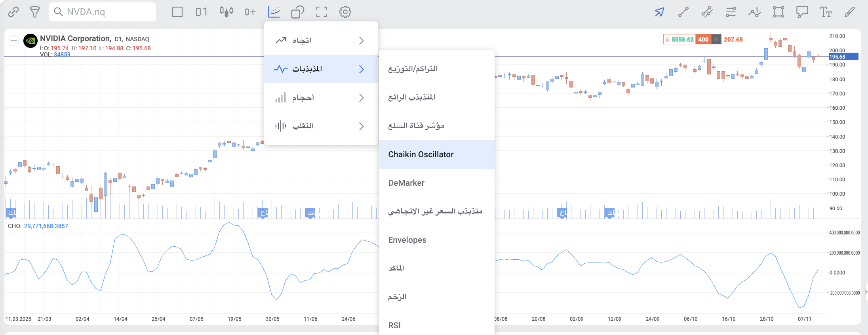
Task: Open the التقلب volatility submenu
Action: tap(321, 126)
